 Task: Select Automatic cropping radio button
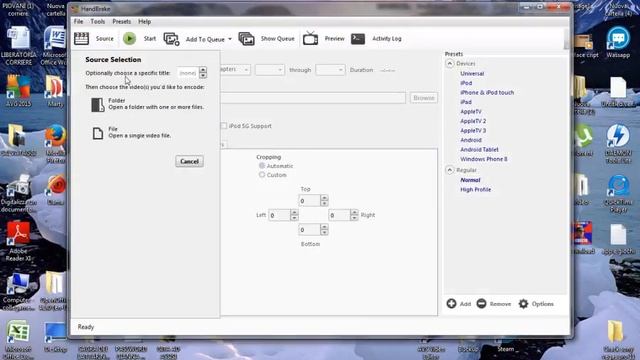[x=262, y=166]
